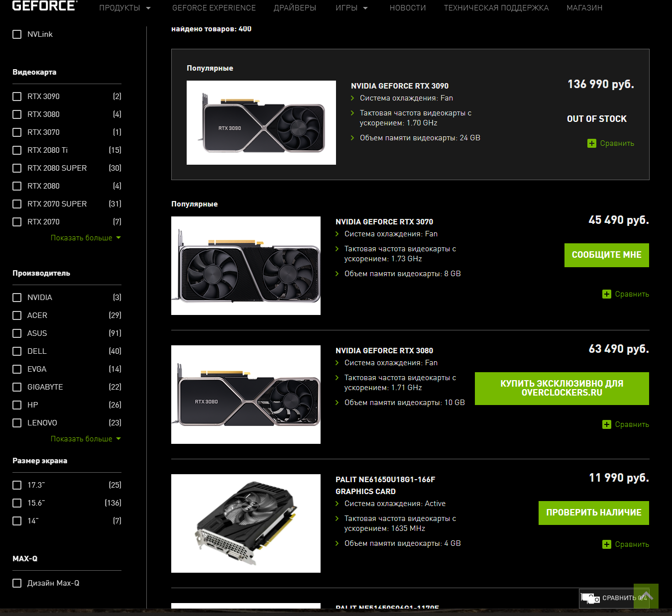Click КУПИТЬ ЭКСКЛЮЗИВНО ДЛЯ OVERCLOCKERS.RU button
The width and height of the screenshot is (672, 616).
point(562,389)
